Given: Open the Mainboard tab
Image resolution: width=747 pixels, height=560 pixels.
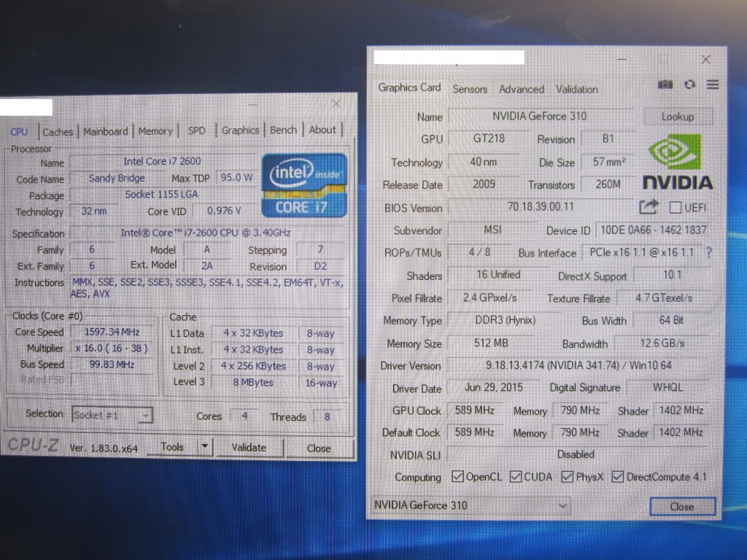Looking at the screenshot, I should tap(106, 131).
